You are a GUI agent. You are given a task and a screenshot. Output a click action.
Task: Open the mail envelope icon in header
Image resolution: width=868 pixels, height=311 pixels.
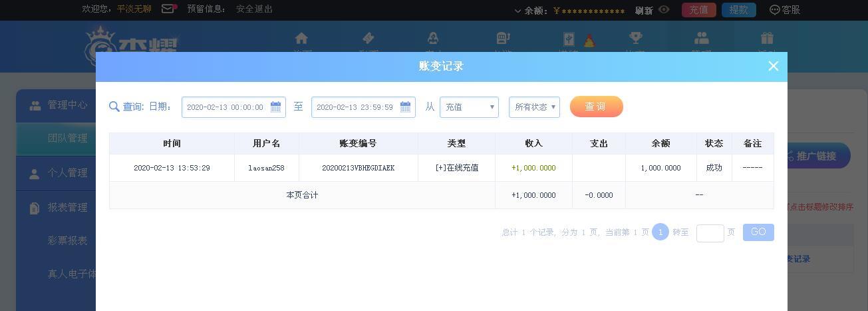point(168,9)
